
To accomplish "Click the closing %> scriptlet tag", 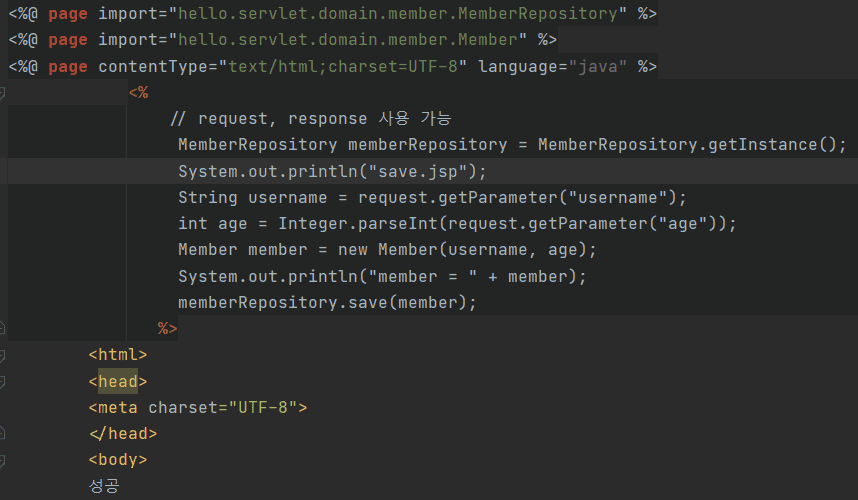I will point(167,328).
